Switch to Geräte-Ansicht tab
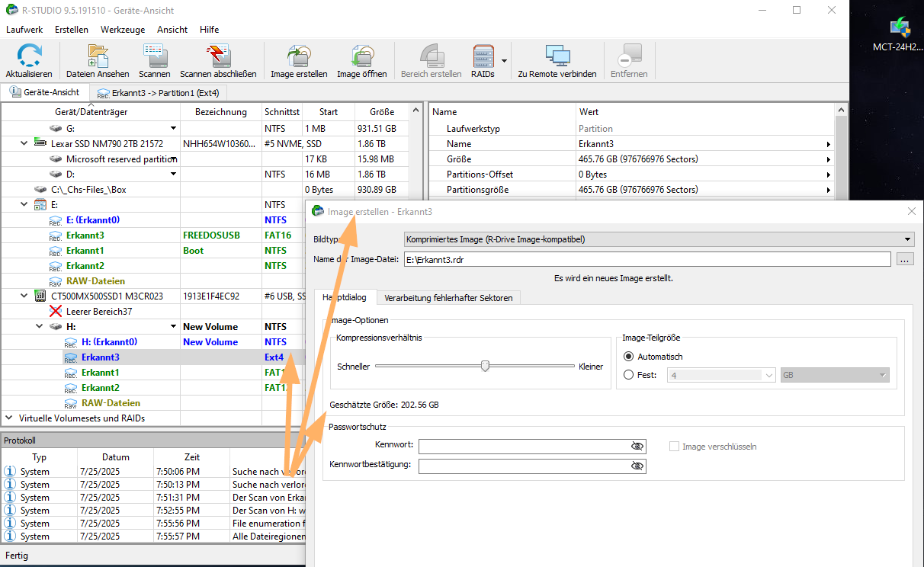The height and width of the screenshot is (567, 924). 45,91
